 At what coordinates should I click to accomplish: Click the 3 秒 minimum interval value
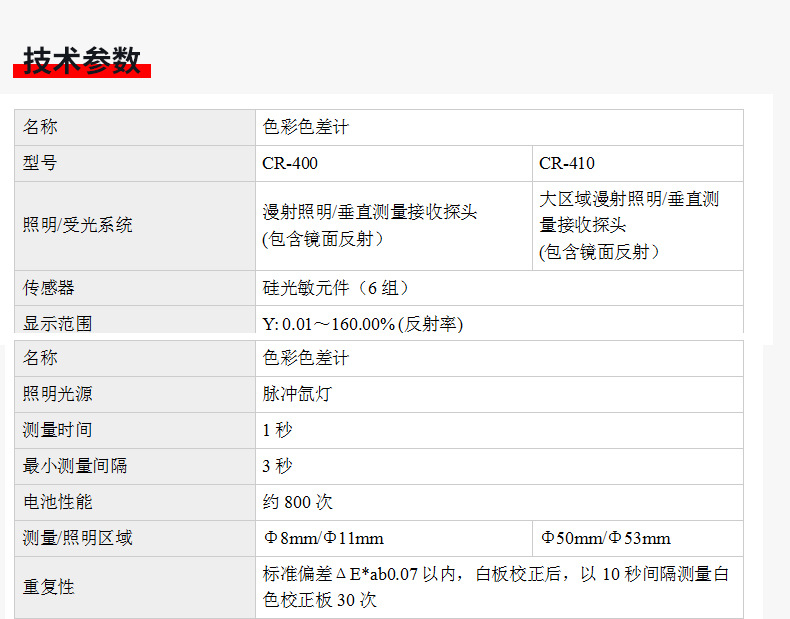point(277,466)
